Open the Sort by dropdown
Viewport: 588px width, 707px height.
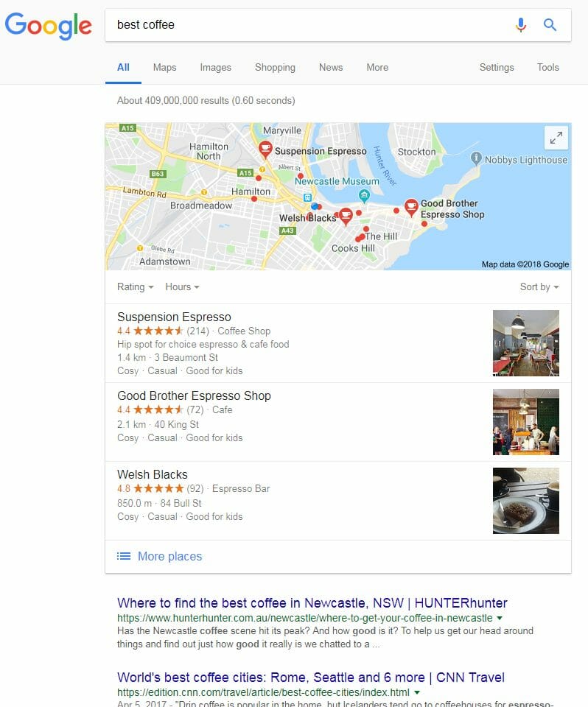pos(539,286)
